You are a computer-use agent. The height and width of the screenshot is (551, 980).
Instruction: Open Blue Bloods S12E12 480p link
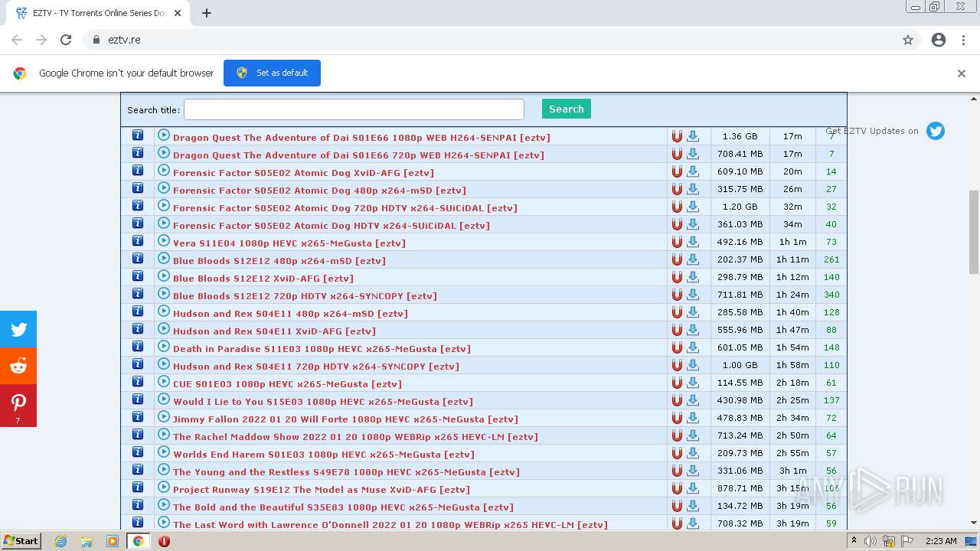coord(279,260)
